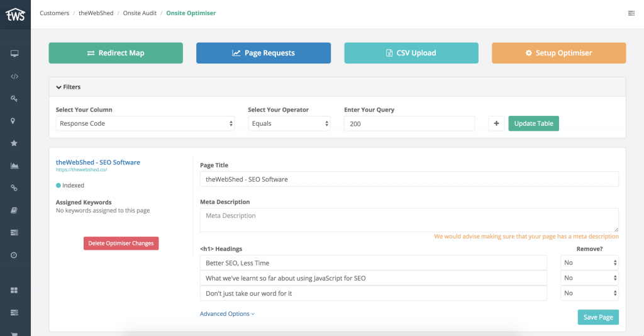Open Redirect Map
644x336 pixels.
coord(116,53)
